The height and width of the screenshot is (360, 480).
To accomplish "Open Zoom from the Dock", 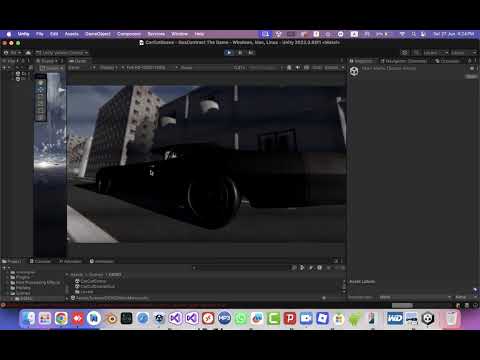I will pyautogui.click(x=306, y=319).
